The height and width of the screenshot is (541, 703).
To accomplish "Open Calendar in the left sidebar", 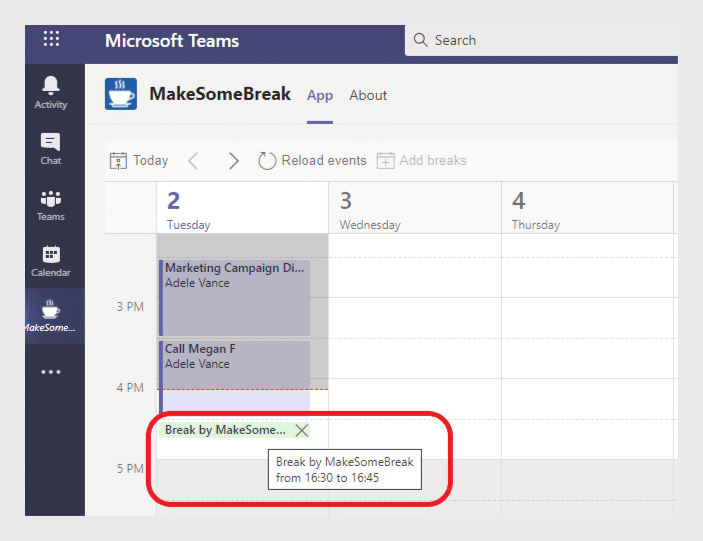I will click(51, 261).
